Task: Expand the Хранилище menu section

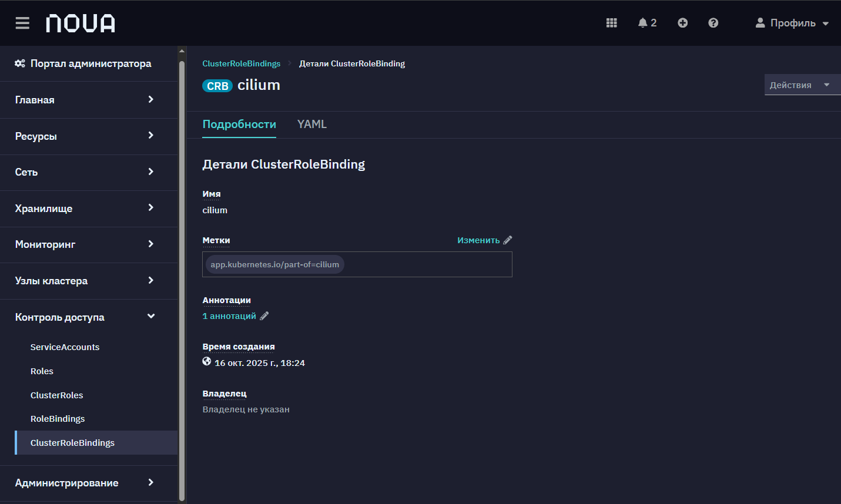Action: pos(89,209)
